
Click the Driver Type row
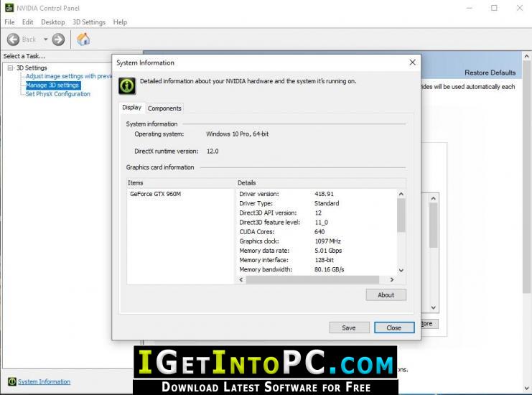pyautogui.click(x=289, y=203)
